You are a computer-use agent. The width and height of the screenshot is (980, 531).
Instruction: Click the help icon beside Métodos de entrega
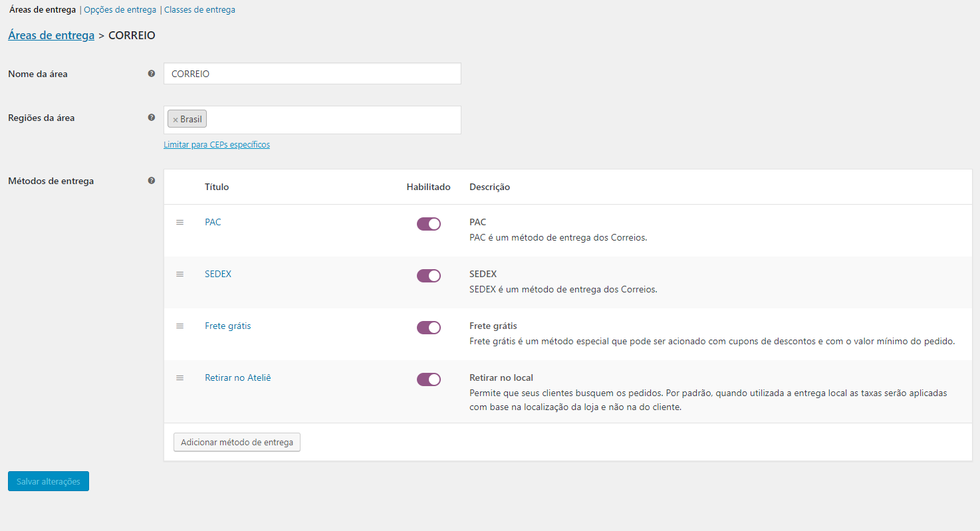[x=152, y=180]
